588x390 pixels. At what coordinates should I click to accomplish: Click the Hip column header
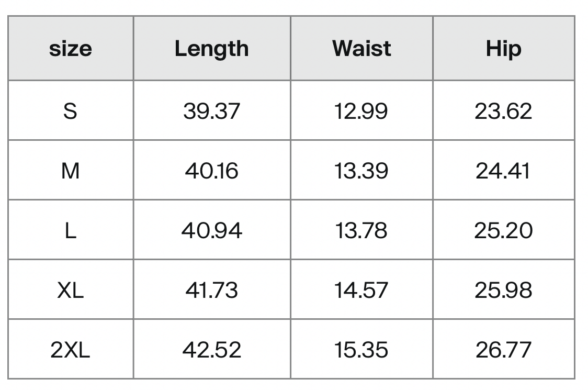click(504, 48)
